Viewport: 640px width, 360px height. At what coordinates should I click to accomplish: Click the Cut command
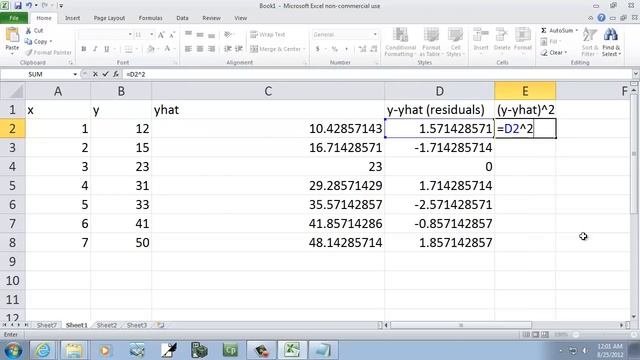click(34, 31)
